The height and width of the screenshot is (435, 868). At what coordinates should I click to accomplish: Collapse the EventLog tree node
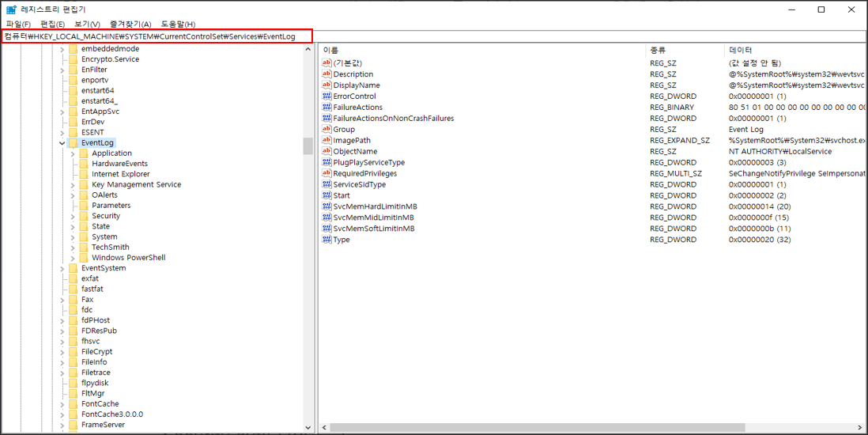(62, 143)
